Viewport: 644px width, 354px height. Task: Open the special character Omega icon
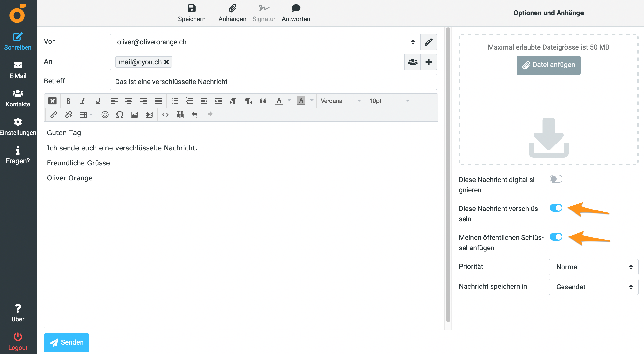120,114
